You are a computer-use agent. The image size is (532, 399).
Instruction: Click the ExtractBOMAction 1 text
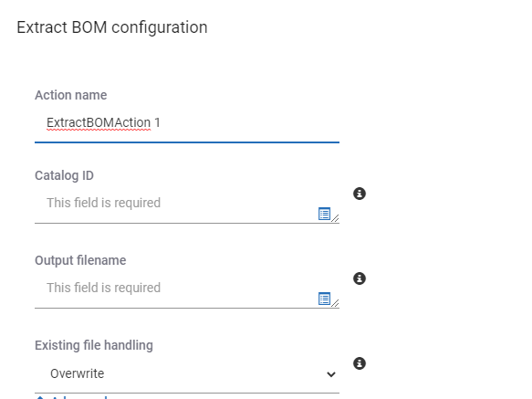(x=103, y=122)
